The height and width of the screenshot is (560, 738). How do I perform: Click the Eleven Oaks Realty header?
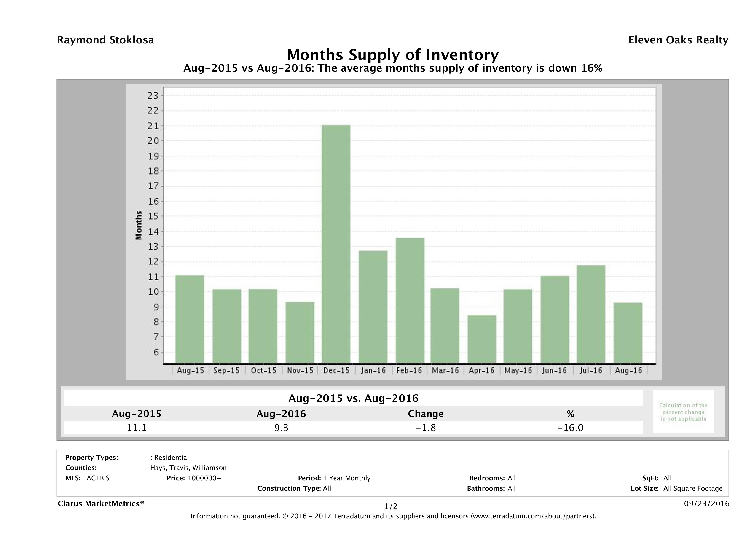(x=678, y=40)
